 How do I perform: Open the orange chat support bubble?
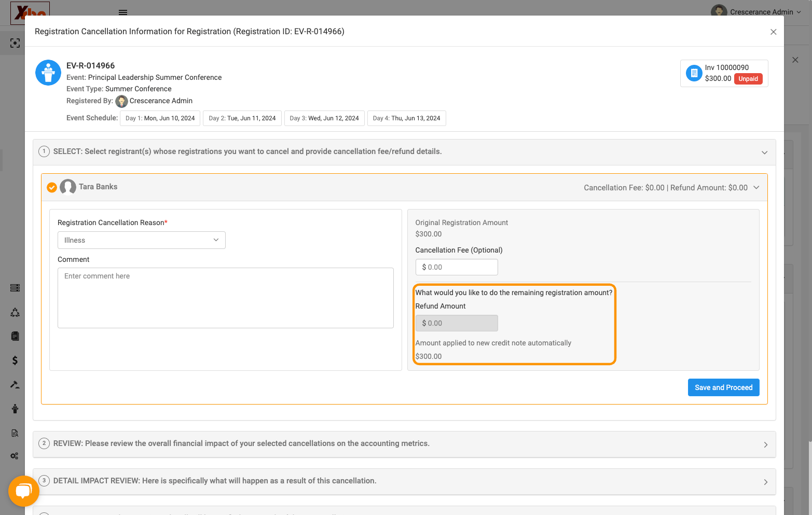click(x=24, y=491)
